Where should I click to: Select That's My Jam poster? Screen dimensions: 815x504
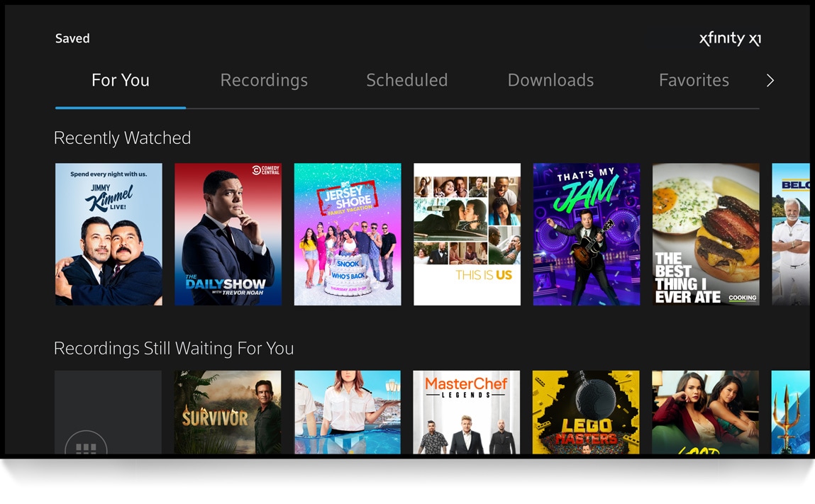click(x=587, y=235)
